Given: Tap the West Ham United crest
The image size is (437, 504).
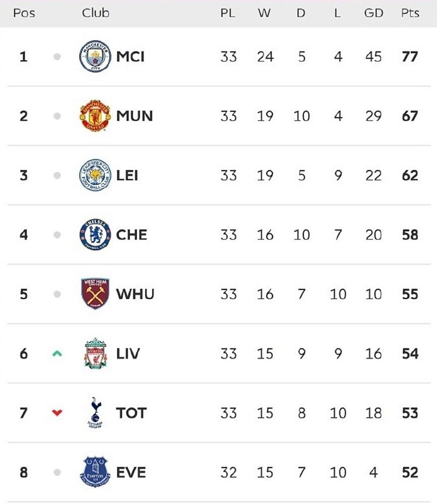Looking at the screenshot, I should [x=95, y=294].
